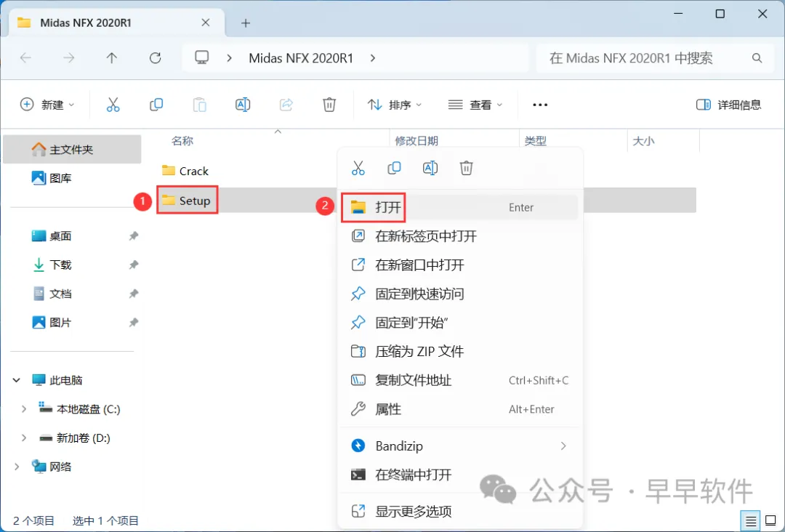Image resolution: width=785 pixels, height=532 pixels.
Task: Select 打开 in the context menu
Action: (x=459, y=207)
